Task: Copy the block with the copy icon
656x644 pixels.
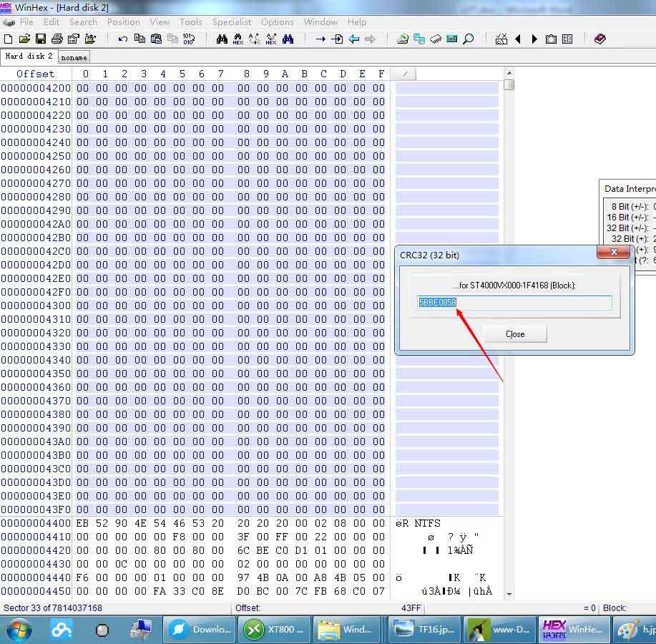Action: (139, 39)
